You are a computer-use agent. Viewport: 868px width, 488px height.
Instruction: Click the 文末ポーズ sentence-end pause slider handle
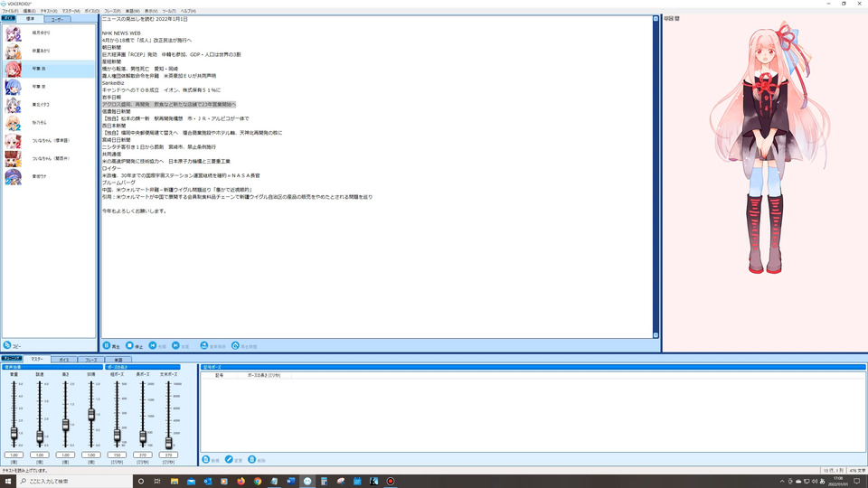(168, 442)
